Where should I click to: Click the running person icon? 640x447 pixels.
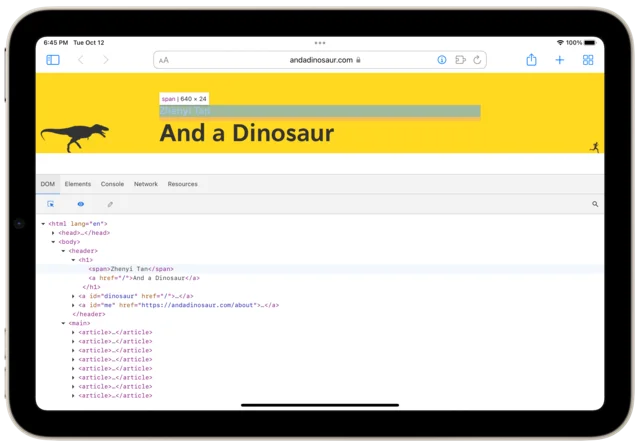pos(595,147)
